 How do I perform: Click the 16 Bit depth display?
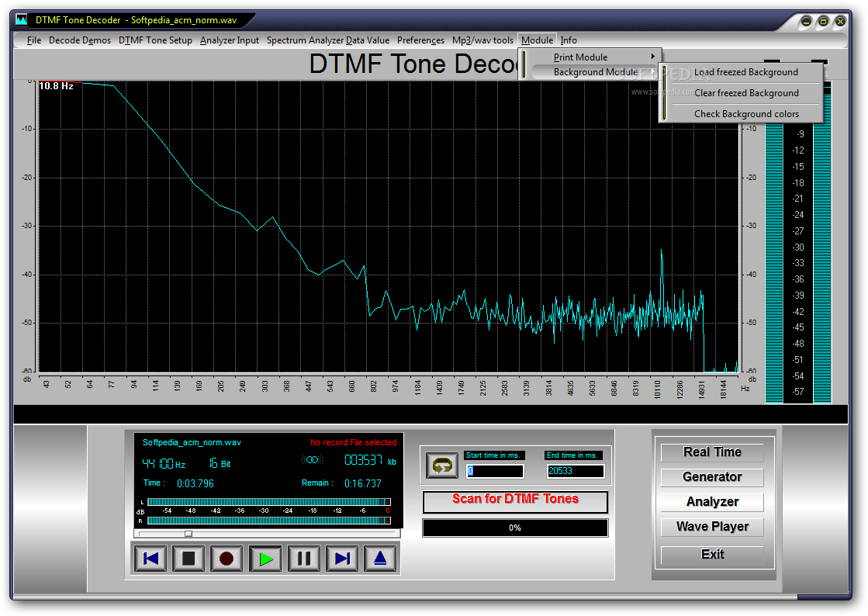coord(220,463)
